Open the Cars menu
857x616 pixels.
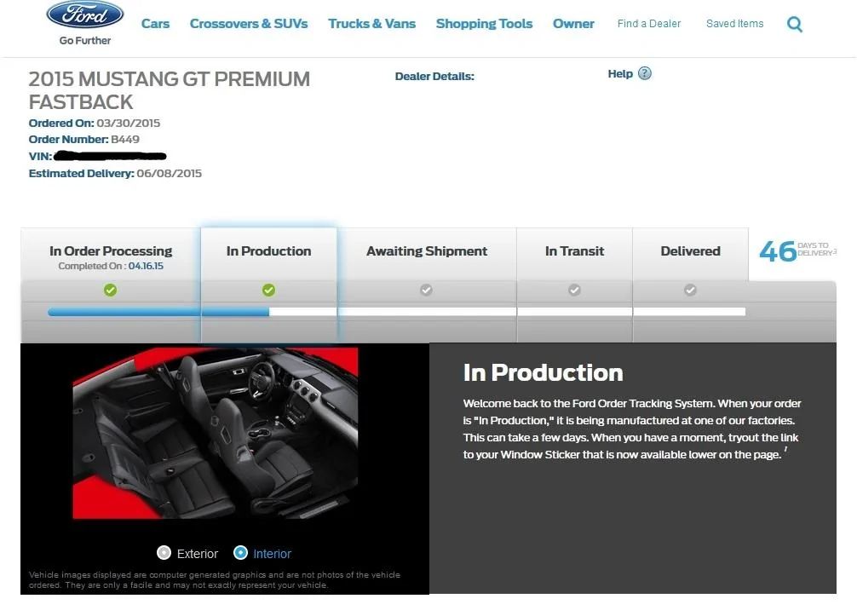[155, 24]
